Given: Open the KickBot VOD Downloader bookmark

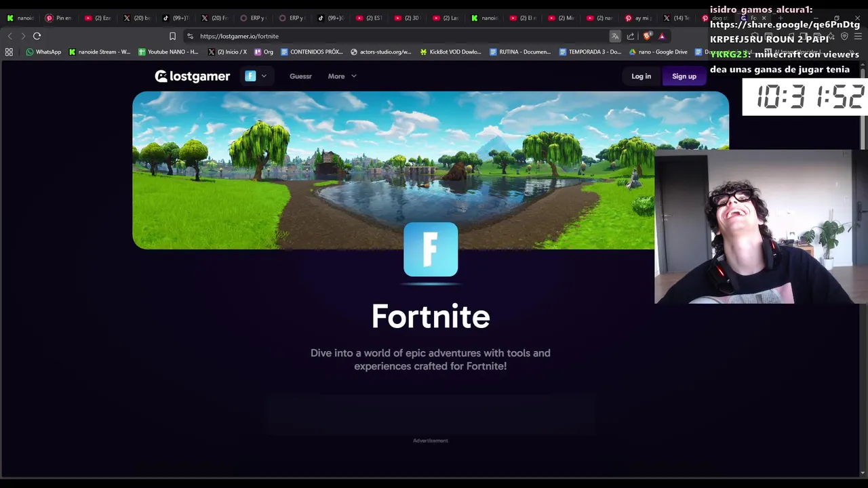Looking at the screenshot, I should click(x=450, y=52).
